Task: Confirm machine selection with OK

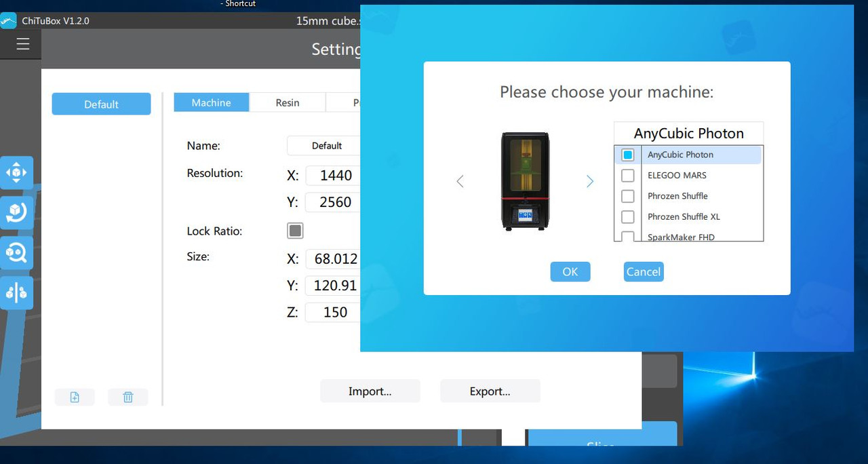Action: 570,271
